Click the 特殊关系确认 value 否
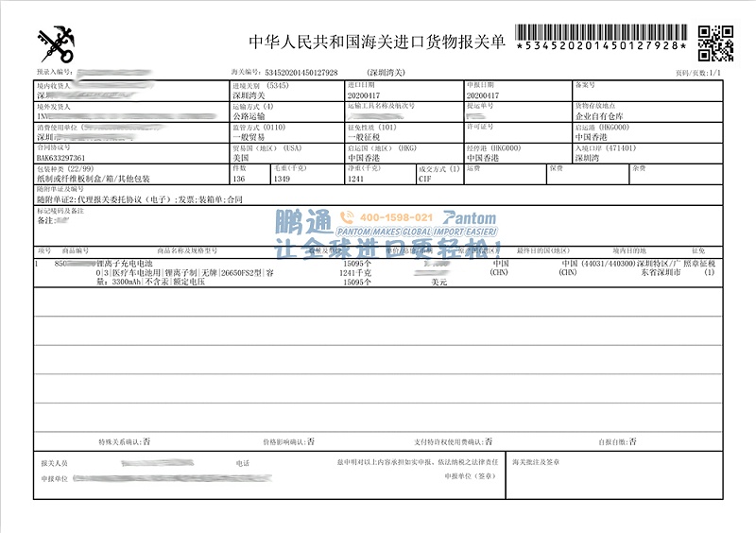 146,441
